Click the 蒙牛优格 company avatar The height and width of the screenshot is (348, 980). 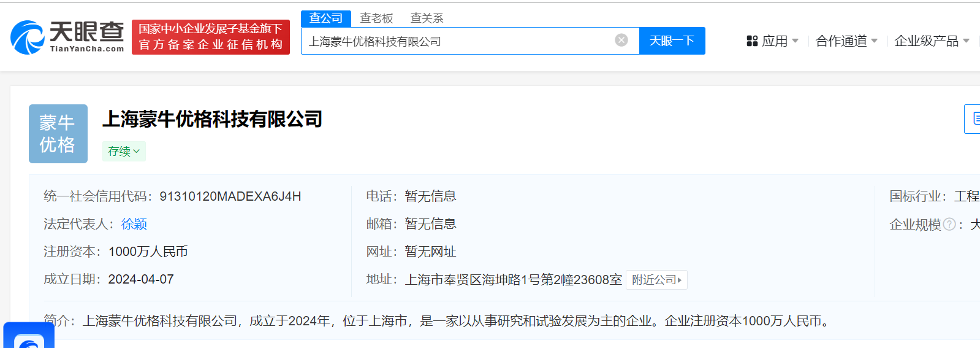[58, 134]
